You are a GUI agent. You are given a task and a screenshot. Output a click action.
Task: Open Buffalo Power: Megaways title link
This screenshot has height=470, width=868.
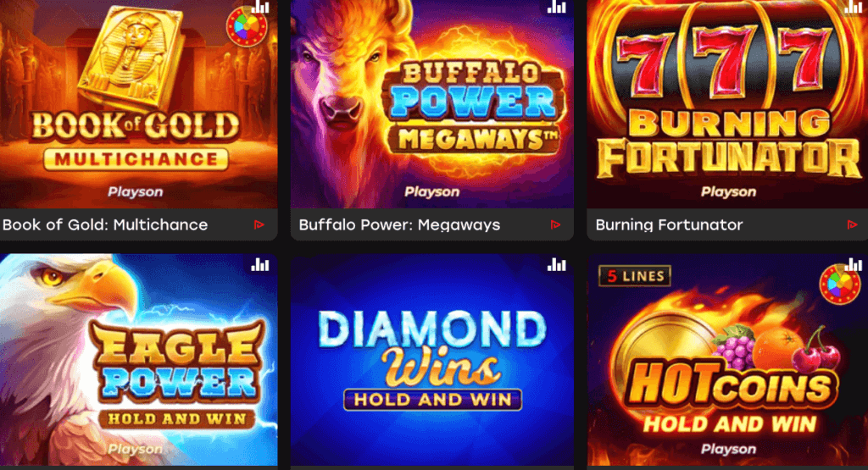(x=400, y=224)
